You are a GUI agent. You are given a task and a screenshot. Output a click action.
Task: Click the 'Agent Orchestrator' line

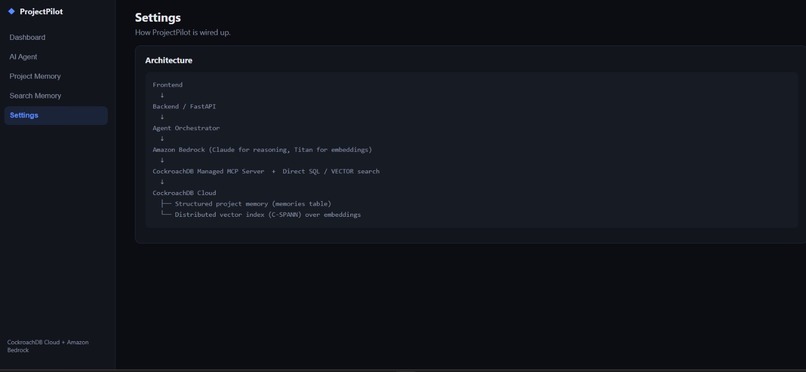[x=186, y=128]
